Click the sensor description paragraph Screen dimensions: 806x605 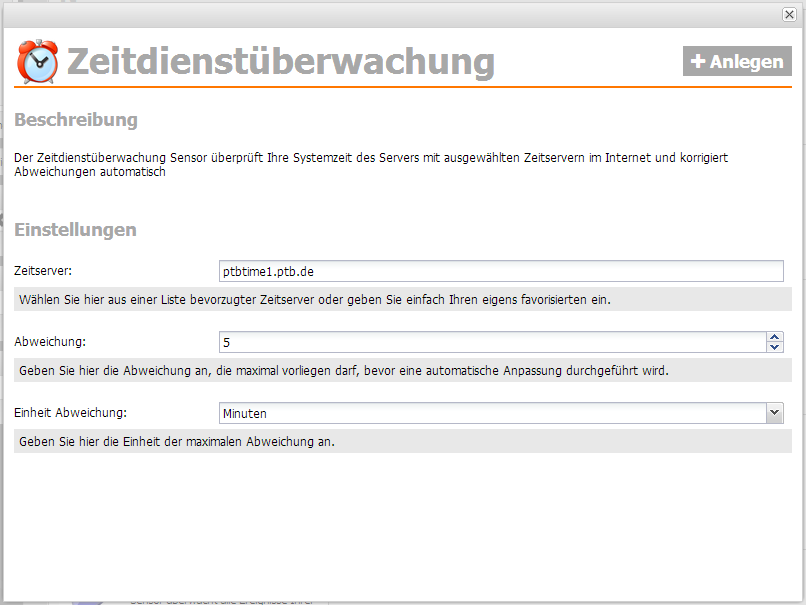(x=380, y=164)
